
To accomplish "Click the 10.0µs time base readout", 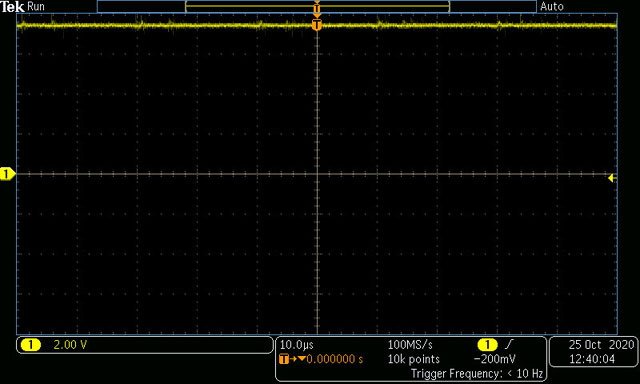I will click(x=297, y=345).
